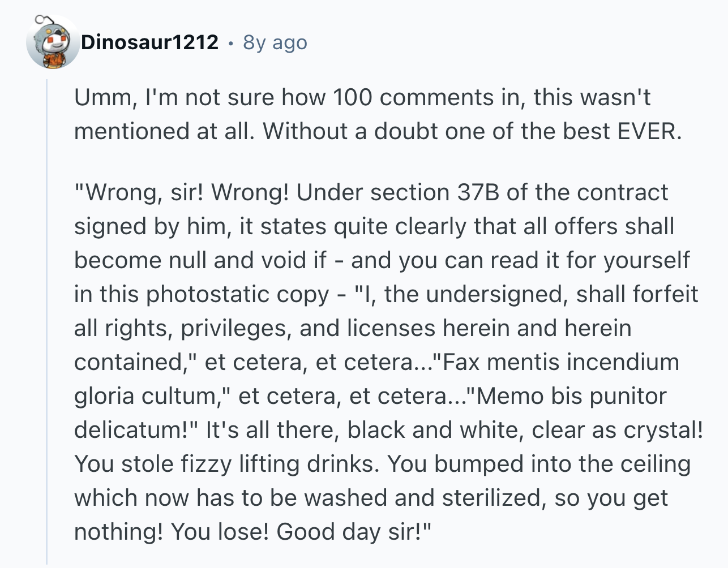Image resolution: width=728 pixels, height=568 pixels.
Task: Click the dot separator beside the username
Action: 230,42
